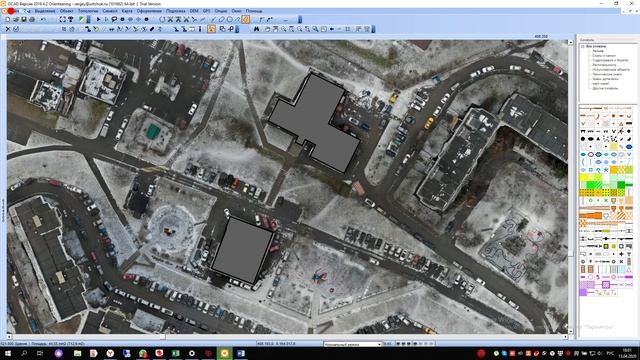Viewport: 640px width, 360px height.
Task: Click the zoom in magnifier icon
Action: (x=284, y=29)
